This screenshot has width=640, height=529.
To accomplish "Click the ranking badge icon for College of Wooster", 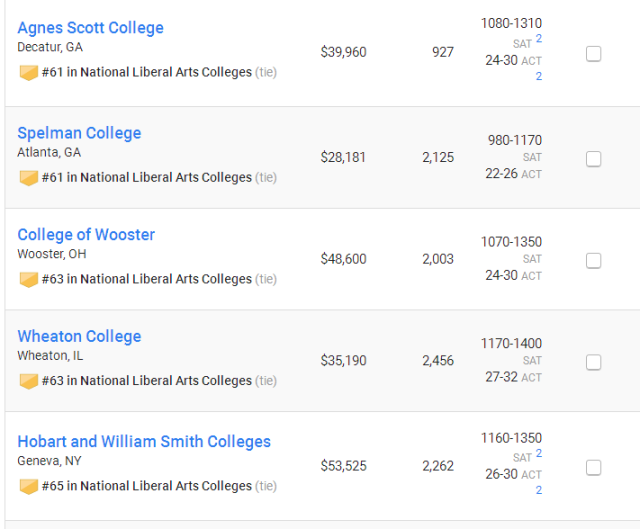I will (x=29, y=280).
